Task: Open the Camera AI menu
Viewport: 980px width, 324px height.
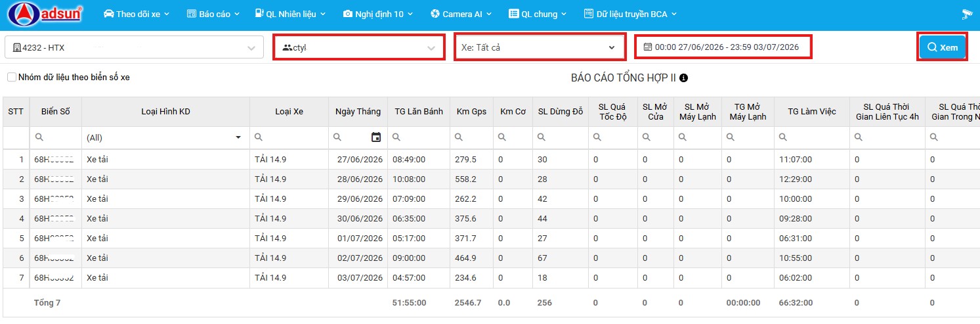Action: (x=461, y=14)
